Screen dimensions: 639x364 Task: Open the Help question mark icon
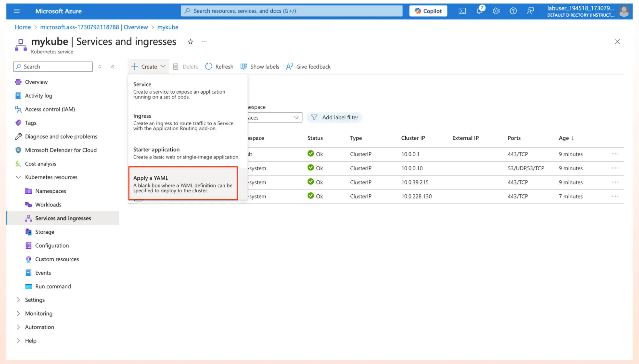pyautogui.click(x=513, y=11)
